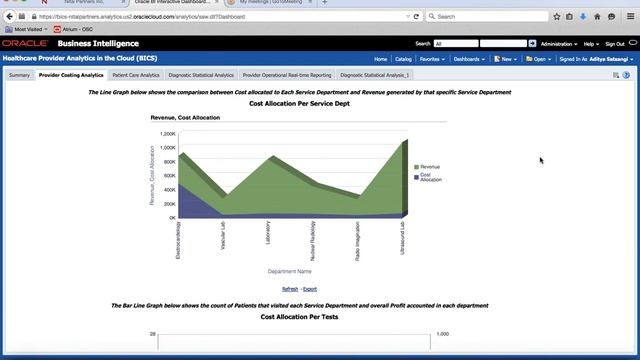Open the dashboard help question icon
This screenshot has width=640, height=360.
click(626, 75)
